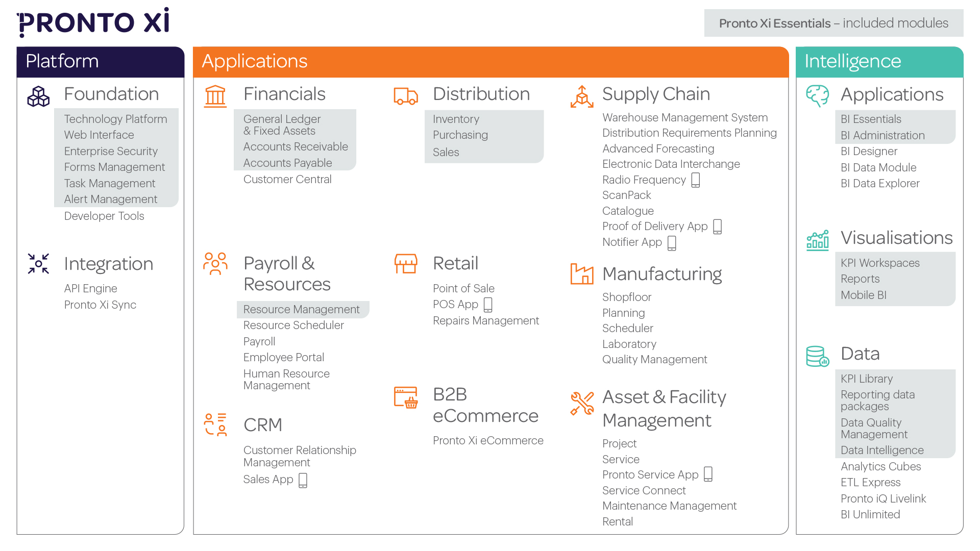Viewport: 980px width, 551px height.
Task: Select the Supply Chain boxes icon
Action: (582, 96)
